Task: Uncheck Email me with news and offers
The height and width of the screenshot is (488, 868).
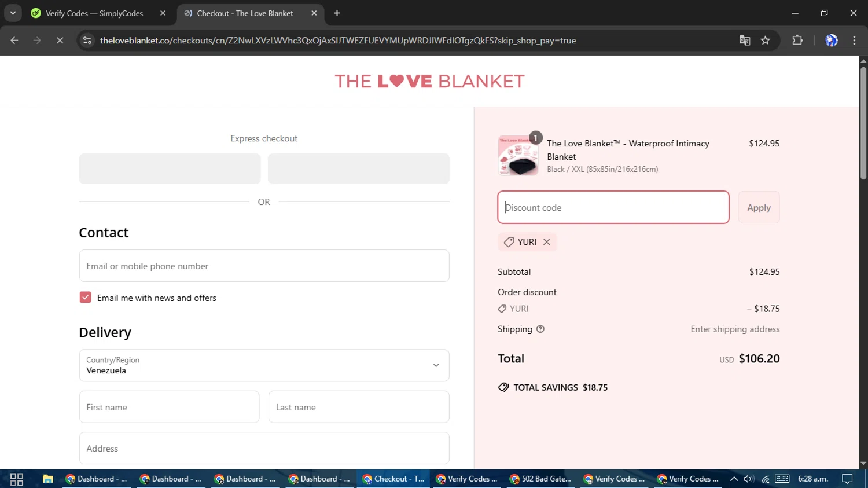Action: click(x=86, y=298)
